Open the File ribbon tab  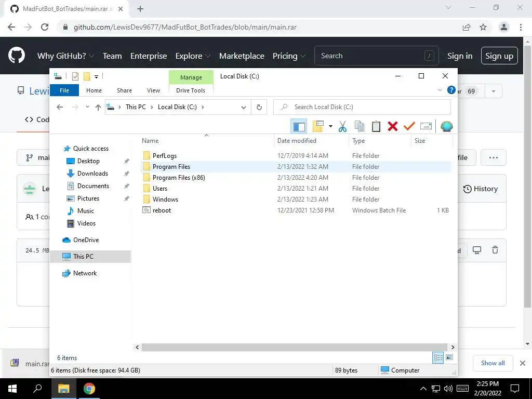coord(64,90)
